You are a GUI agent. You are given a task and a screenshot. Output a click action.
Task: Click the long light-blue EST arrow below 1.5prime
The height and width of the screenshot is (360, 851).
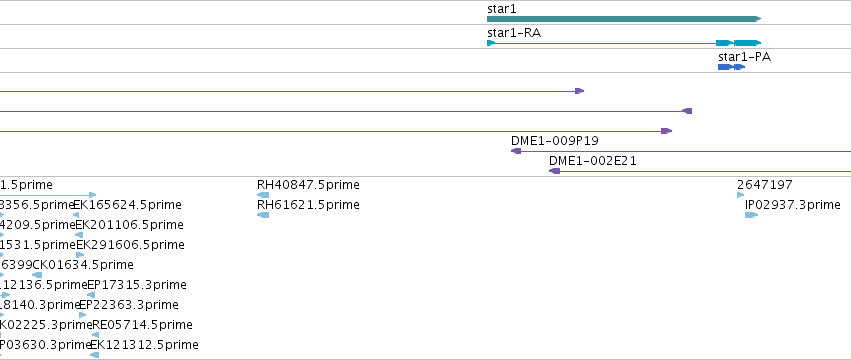click(48, 195)
